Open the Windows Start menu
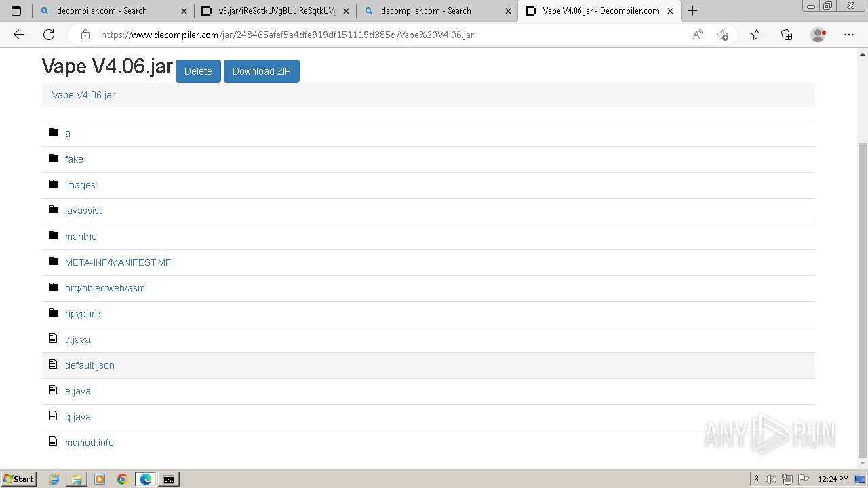Viewport: 868px width, 488px height. tap(19, 479)
